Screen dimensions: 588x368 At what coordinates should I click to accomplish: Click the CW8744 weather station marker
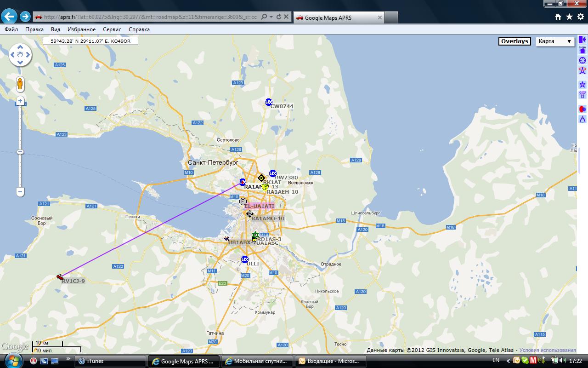269,102
